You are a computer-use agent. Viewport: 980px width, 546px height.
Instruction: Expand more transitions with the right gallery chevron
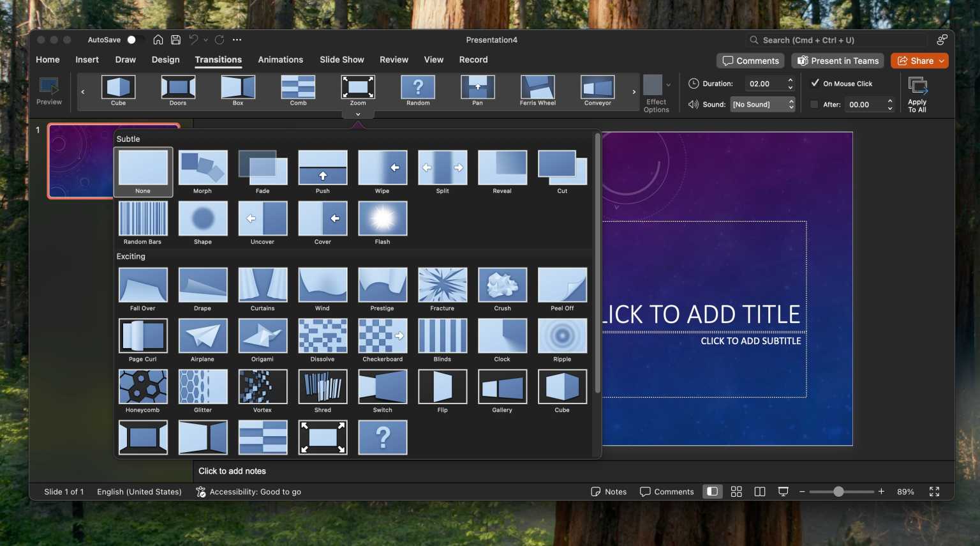point(634,91)
